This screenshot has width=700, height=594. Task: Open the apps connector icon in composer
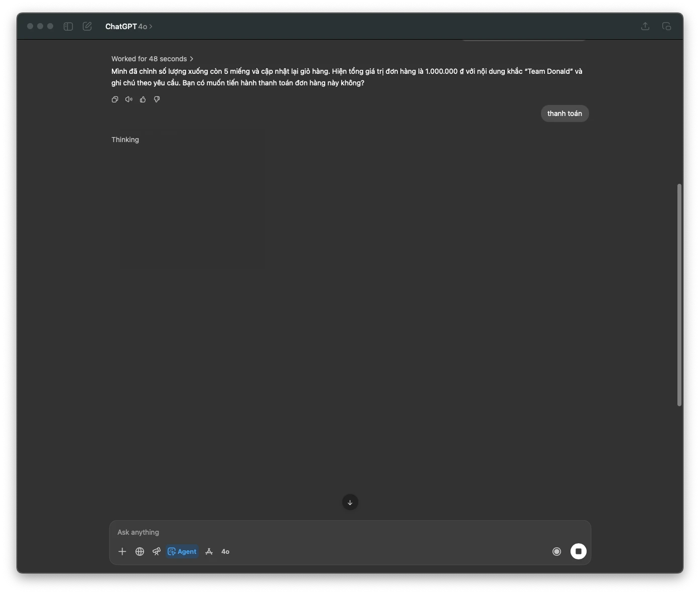pyautogui.click(x=209, y=551)
